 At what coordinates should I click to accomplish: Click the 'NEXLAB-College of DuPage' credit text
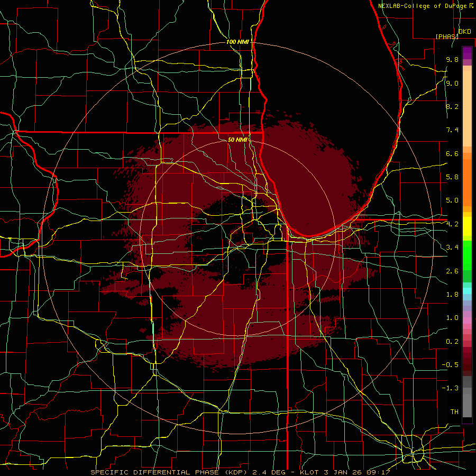pyautogui.click(x=423, y=6)
